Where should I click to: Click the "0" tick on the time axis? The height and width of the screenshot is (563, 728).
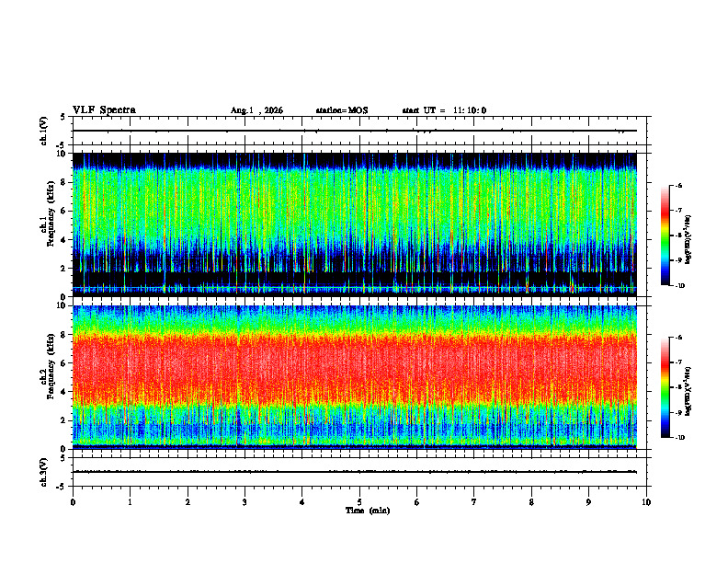[x=73, y=502]
